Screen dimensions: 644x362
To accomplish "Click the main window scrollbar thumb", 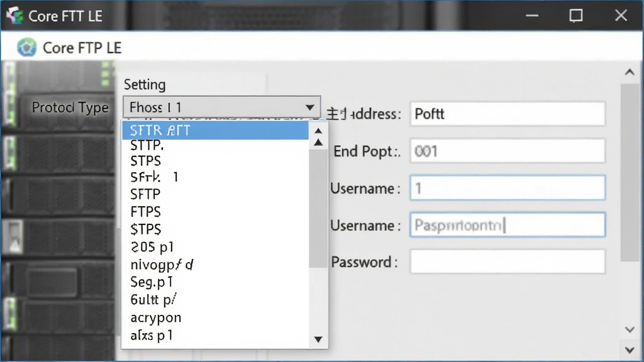I will click(x=630, y=172).
